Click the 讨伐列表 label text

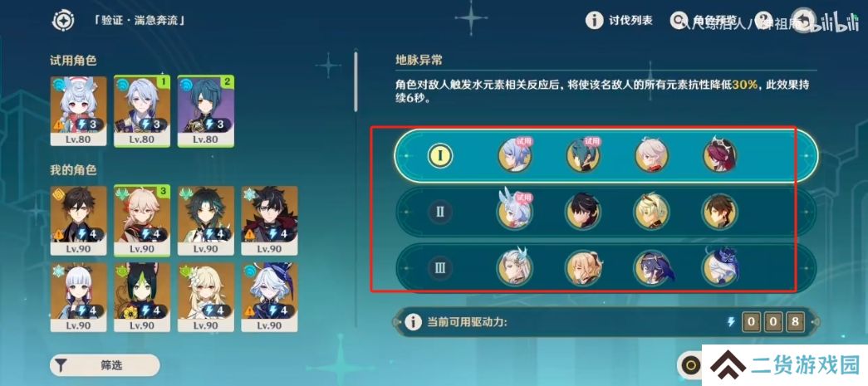[630, 21]
